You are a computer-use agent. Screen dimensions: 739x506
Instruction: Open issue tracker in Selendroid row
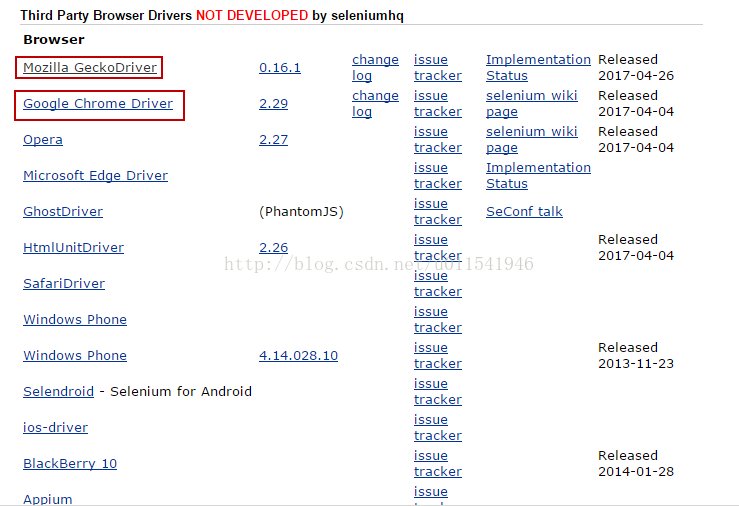(438, 392)
